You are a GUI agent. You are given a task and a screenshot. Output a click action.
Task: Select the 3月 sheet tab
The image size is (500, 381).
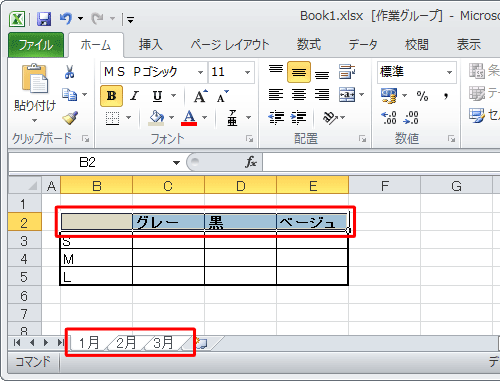tap(163, 342)
